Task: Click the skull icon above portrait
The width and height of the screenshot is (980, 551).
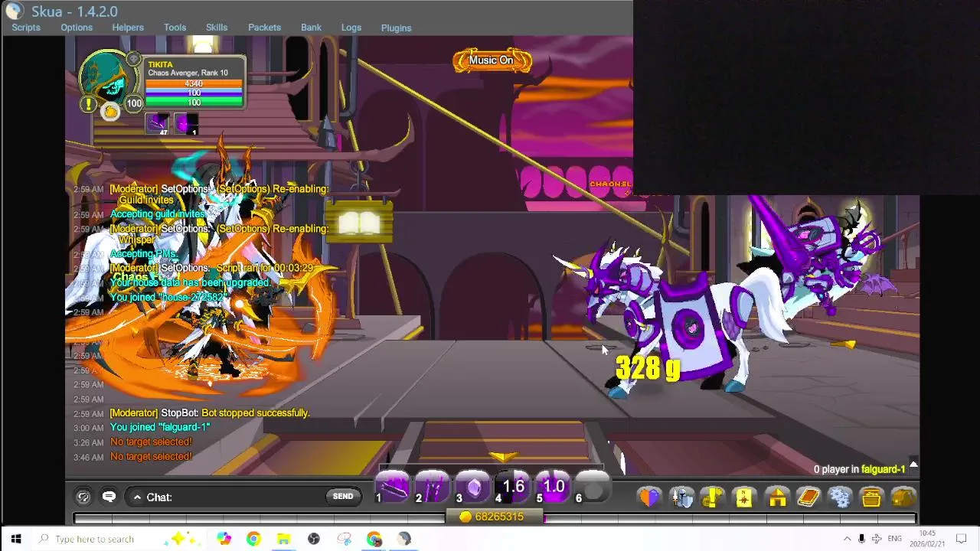Action: point(134,59)
